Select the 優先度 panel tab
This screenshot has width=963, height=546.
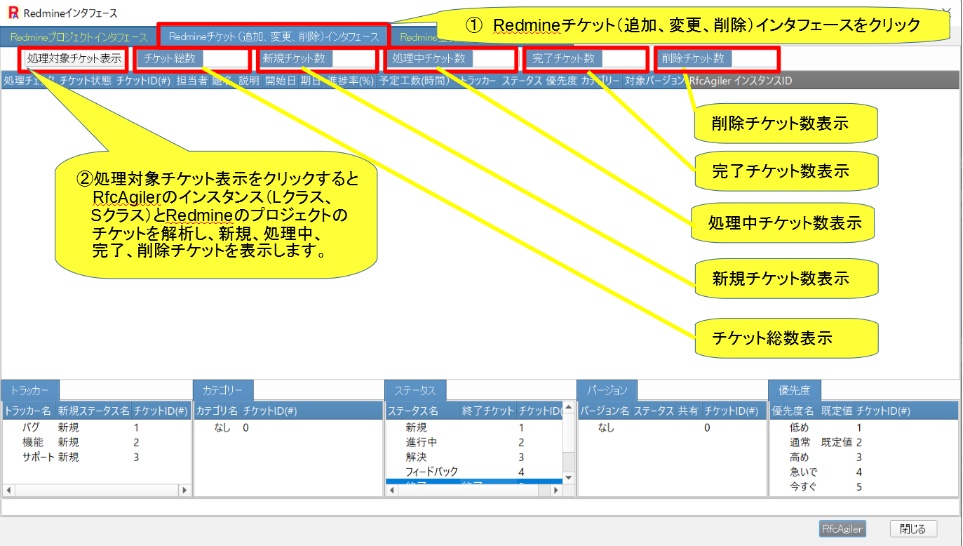tap(795, 390)
